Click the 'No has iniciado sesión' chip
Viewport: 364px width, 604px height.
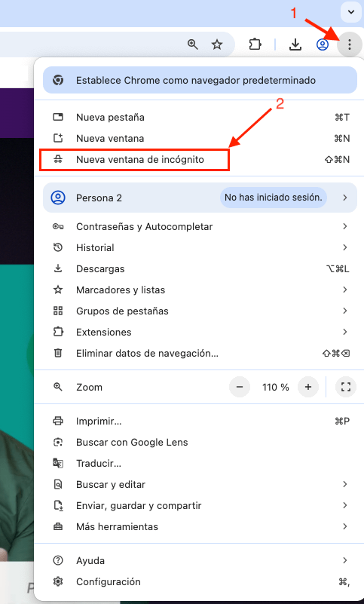pos(273,198)
